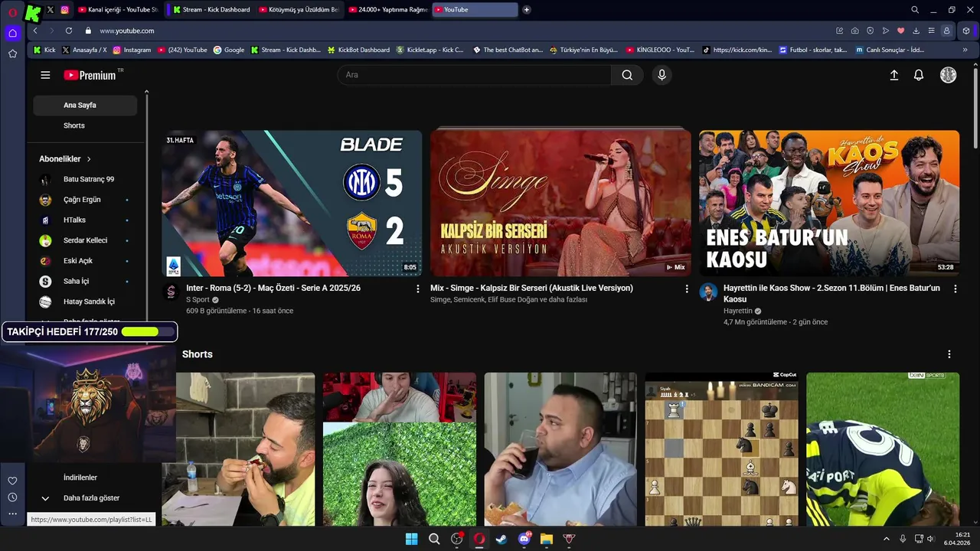Viewport: 980px width, 551px height.
Task: Open the Kick bookmark in bookmarks bar
Action: tap(44, 50)
